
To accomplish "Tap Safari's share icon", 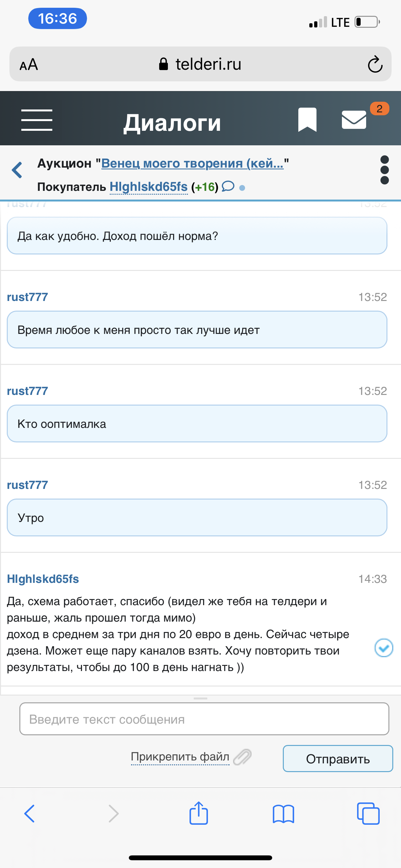I will click(x=199, y=813).
